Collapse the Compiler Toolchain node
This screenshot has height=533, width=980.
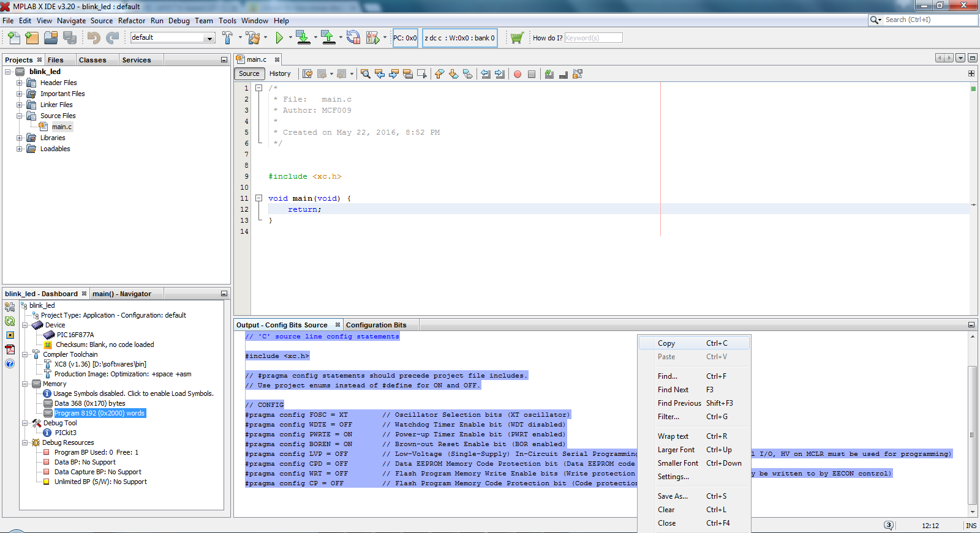pyautogui.click(x=25, y=354)
